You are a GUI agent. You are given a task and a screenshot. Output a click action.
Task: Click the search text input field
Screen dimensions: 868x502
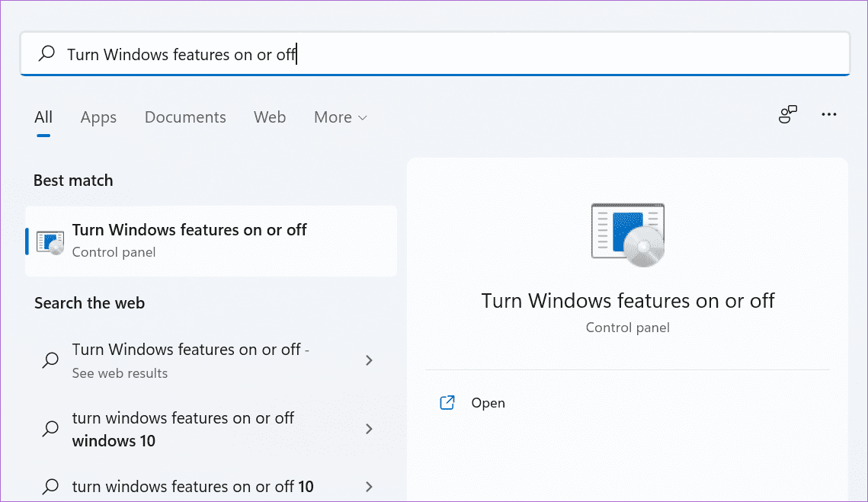435,53
